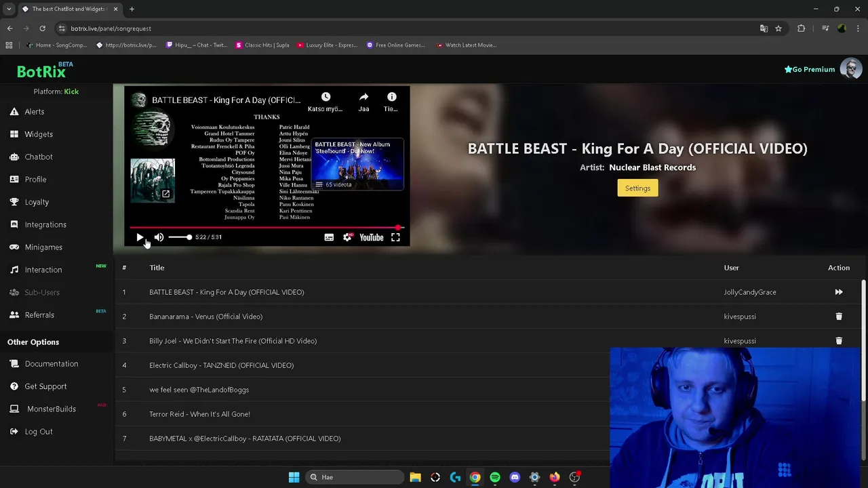Open Google Translate icon in address bar
The image size is (868, 488).
(764, 28)
